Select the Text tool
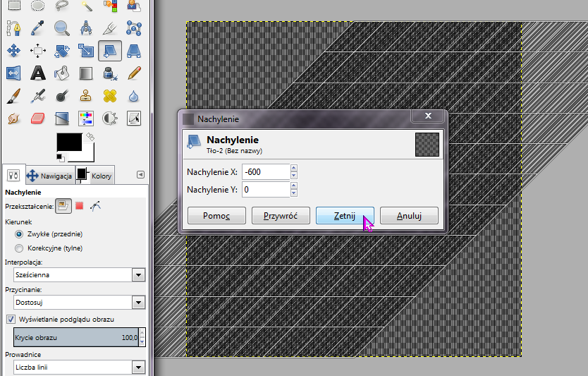 tap(38, 73)
